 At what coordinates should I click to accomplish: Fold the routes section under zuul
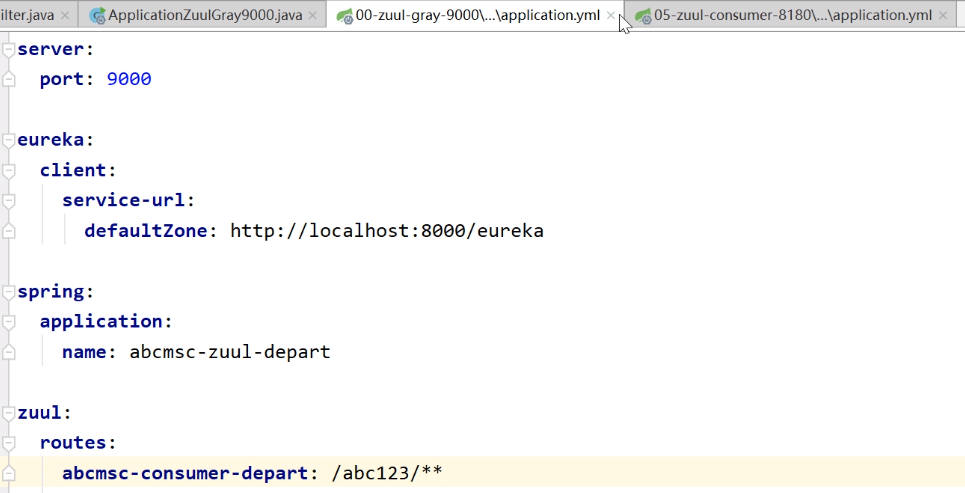pyautogui.click(x=9, y=442)
